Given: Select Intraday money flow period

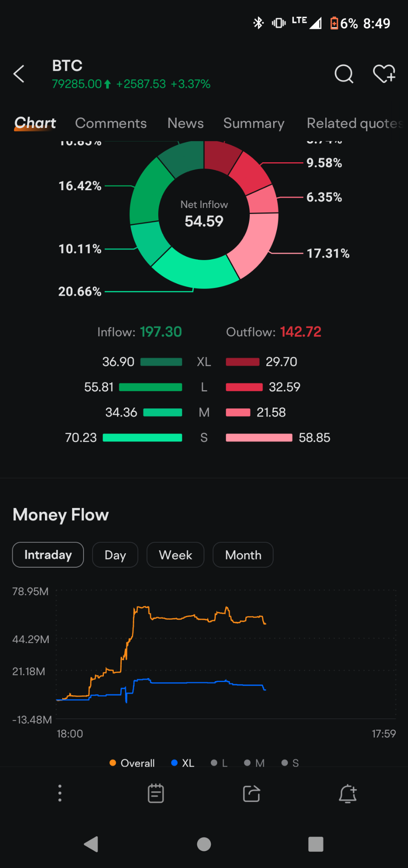Looking at the screenshot, I should tap(48, 555).
